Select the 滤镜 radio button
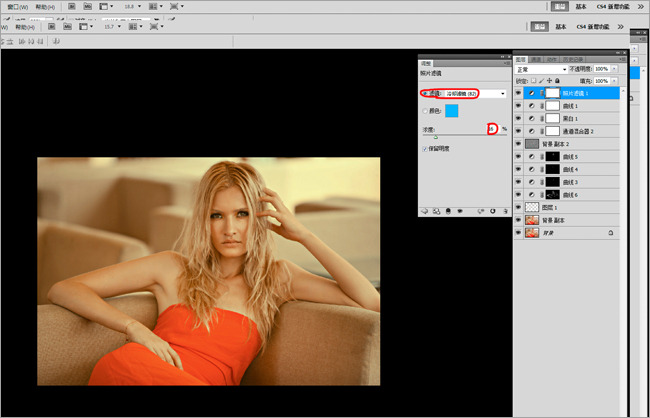Image resolution: width=650 pixels, height=418 pixels. click(424, 94)
